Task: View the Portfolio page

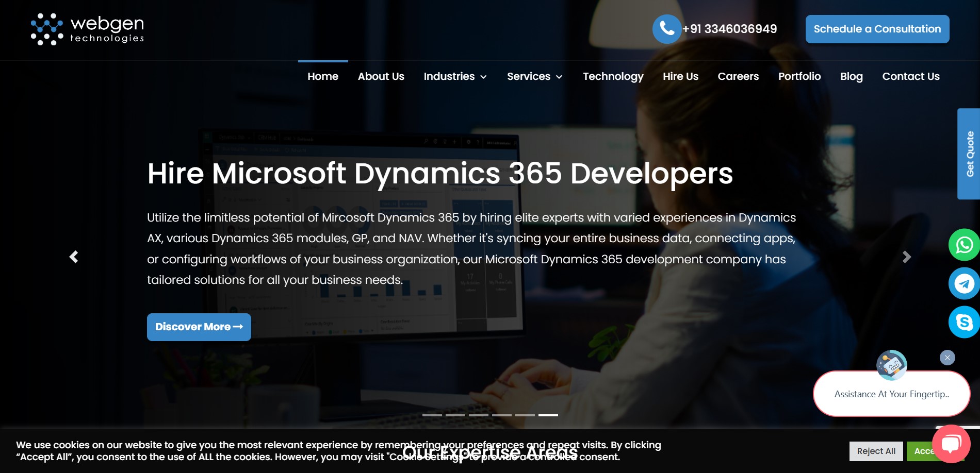Action: tap(799, 76)
